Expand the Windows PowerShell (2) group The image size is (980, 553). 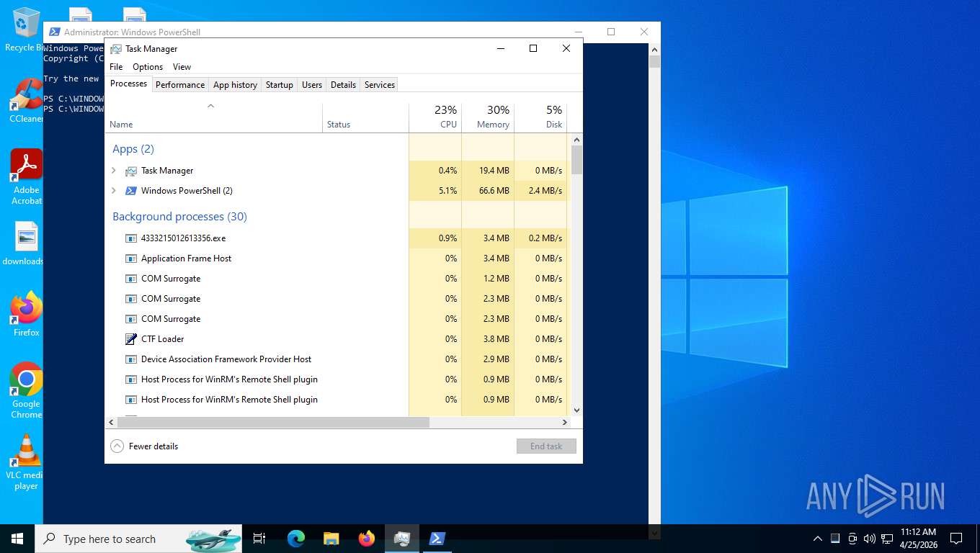point(114,191)
